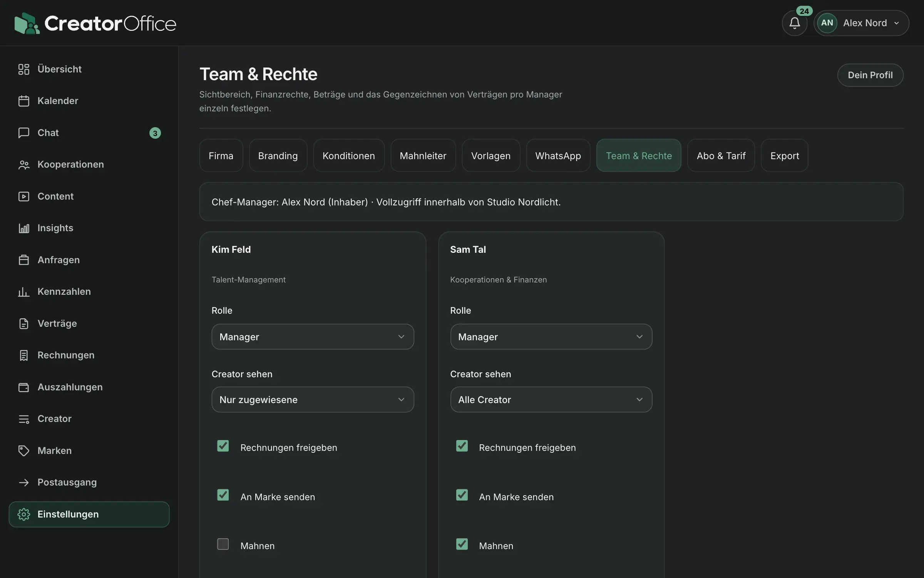924x578 pixels.
Task: Click the Verträge document icon
Action: tap(24, 324)
